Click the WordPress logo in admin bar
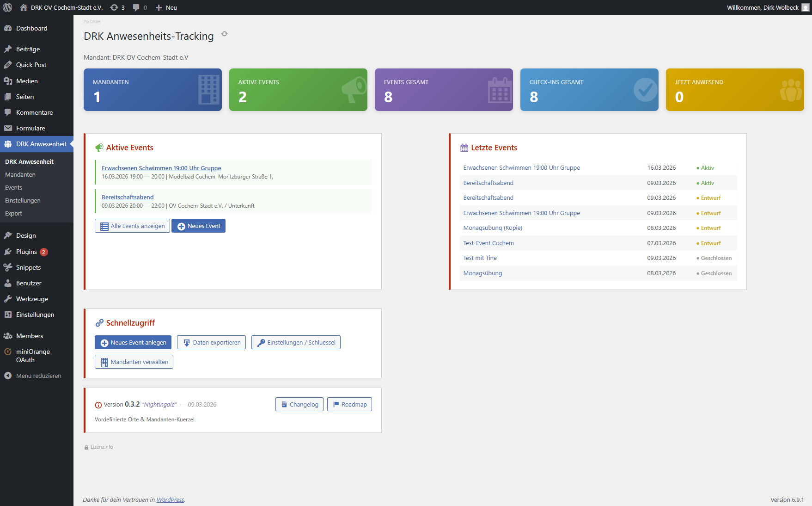This screenshot has height=506, width=812. coord(7,7)
